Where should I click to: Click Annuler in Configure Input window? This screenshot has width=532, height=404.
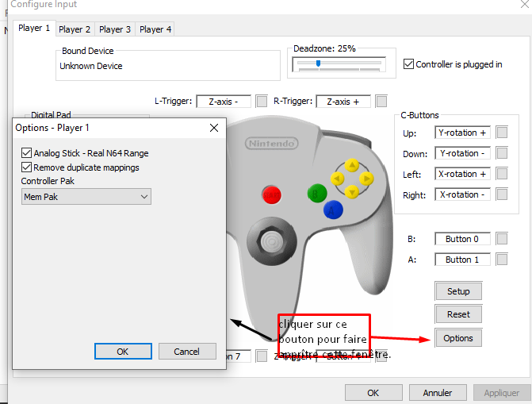point(438,393)
